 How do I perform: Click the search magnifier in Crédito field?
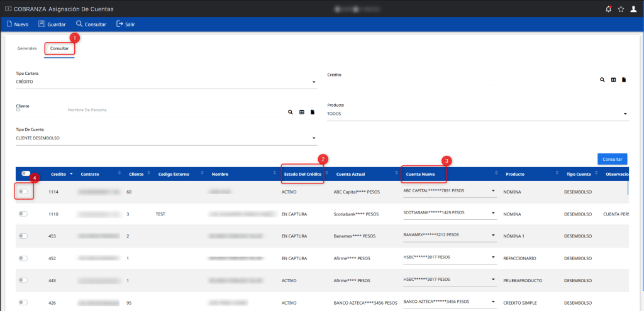pos(602,80)
